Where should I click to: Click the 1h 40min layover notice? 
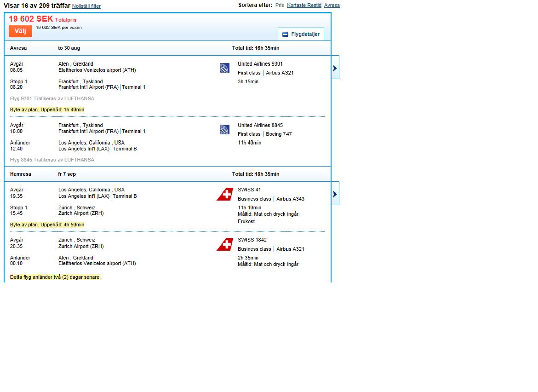point(47,110)
